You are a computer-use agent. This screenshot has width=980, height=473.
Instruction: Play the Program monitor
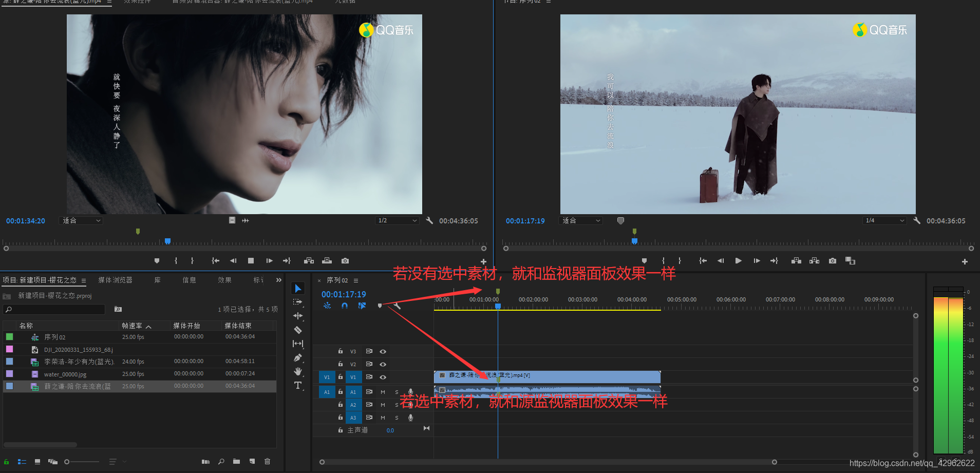[738, 261]
